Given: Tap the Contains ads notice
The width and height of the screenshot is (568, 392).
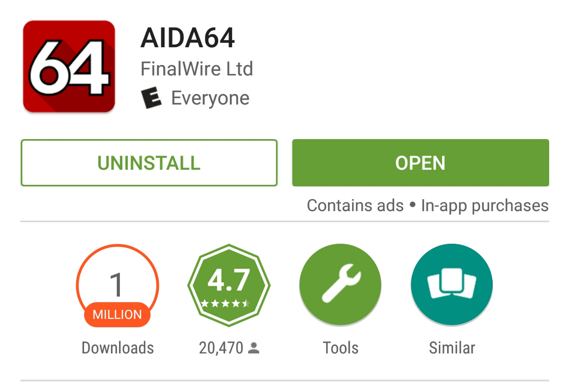Looking at the screenshot, I should 355,205.
